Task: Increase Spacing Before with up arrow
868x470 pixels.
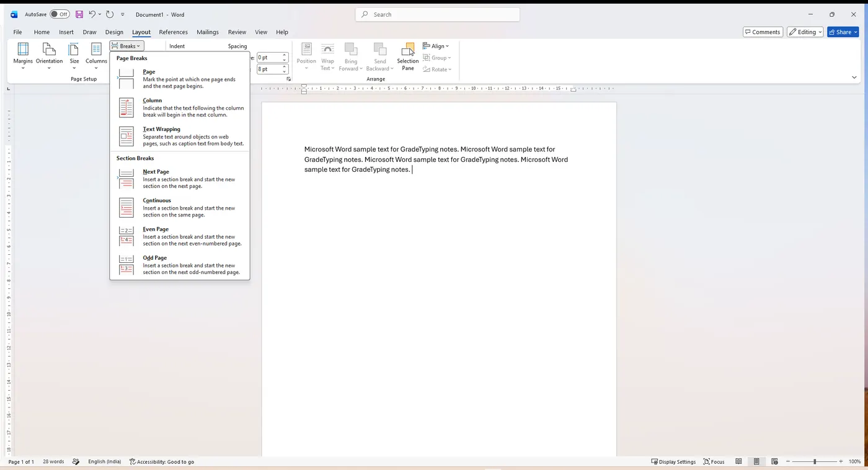Action: click(285, 55)
